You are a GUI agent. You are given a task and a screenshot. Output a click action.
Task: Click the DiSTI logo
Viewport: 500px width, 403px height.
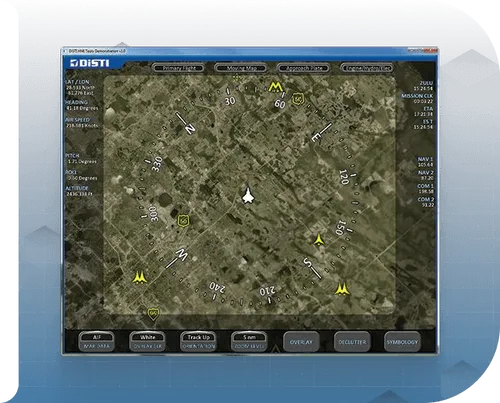click(90, 63)
